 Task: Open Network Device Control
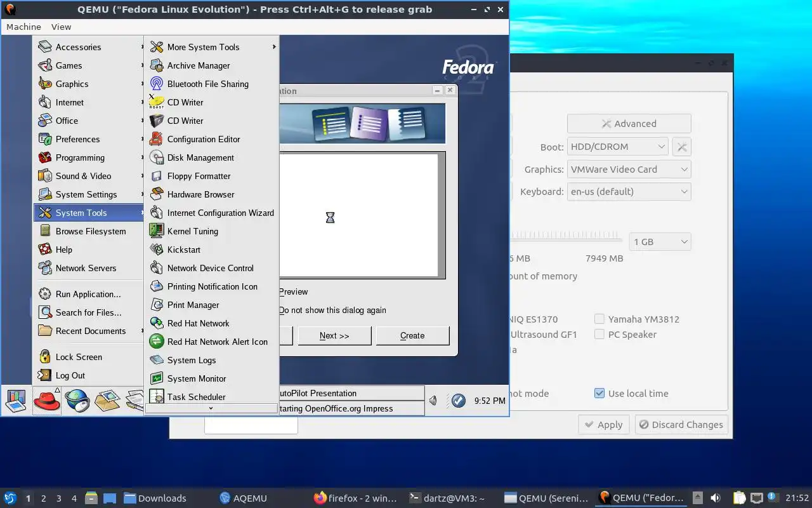pyautogui.click(x=211, y=268)
